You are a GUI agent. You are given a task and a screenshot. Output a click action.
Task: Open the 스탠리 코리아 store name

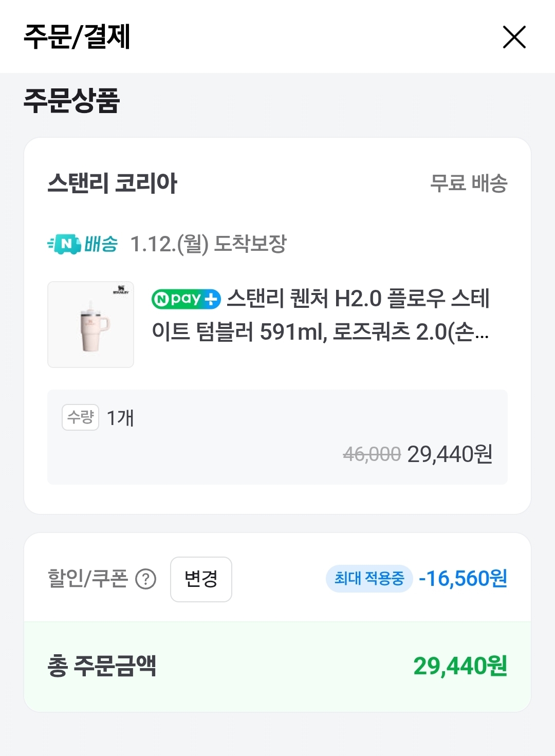click(112, 183)
